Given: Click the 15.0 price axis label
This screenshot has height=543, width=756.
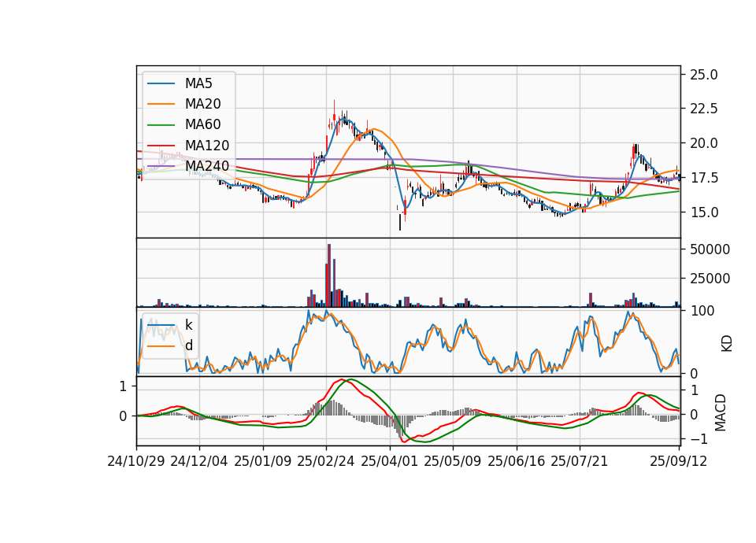Looking at the screenshot, I should [704, 212].
